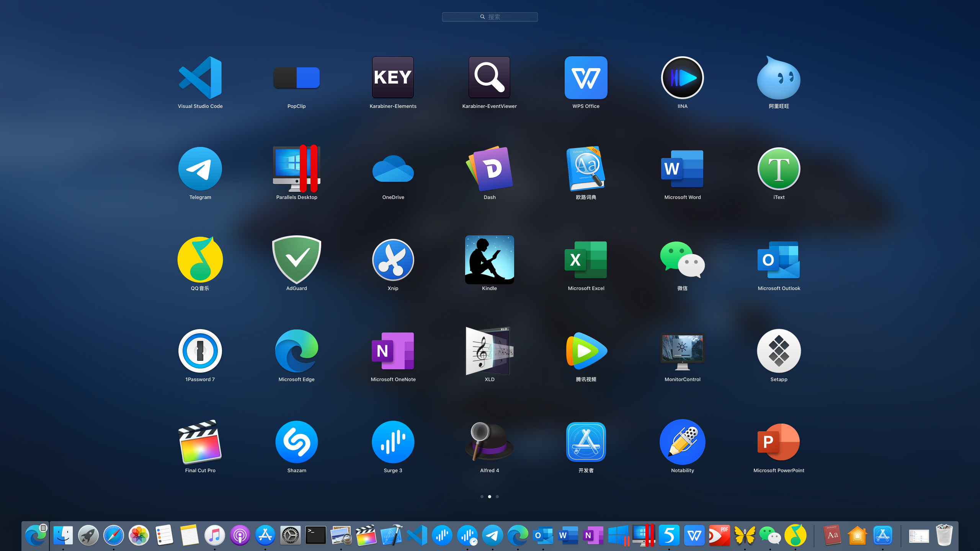The height and width of the screenshot is (551, 980).
Task: Launch Microsoft Outlook from Launchpad grid
Action: (x=779, y=260)
